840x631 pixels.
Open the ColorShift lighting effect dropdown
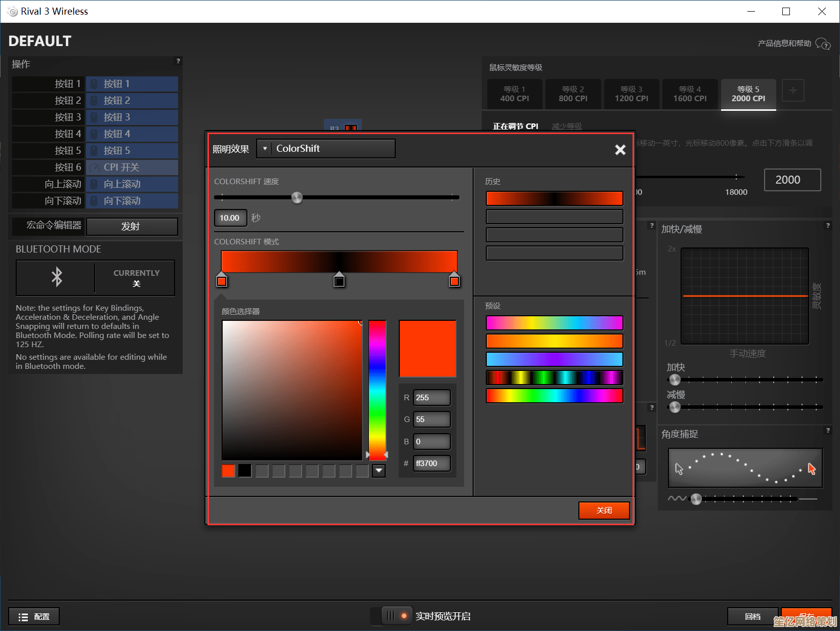pos(326,149)
